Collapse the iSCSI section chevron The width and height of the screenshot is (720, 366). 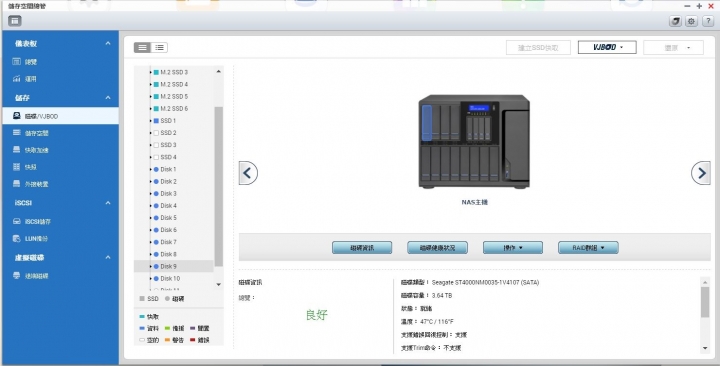point(108,203)
